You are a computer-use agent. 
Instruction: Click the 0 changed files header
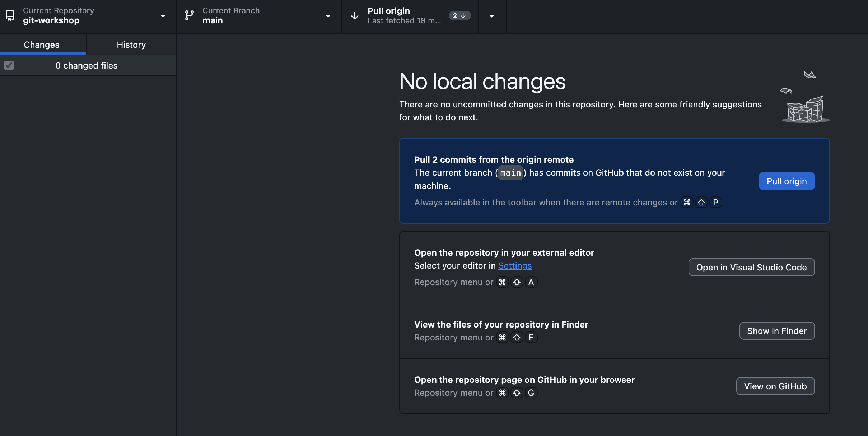(x=87, y=66)
